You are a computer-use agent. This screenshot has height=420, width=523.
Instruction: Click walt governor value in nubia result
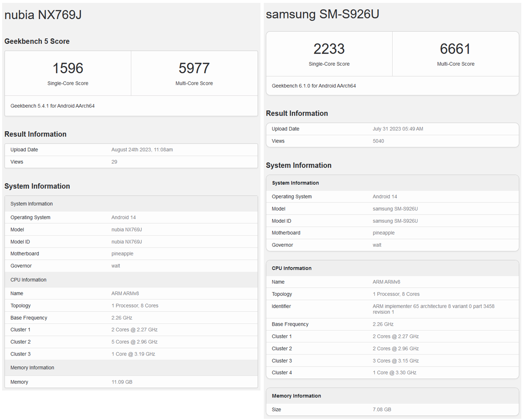pyautogui.click(x=115, y=266)
